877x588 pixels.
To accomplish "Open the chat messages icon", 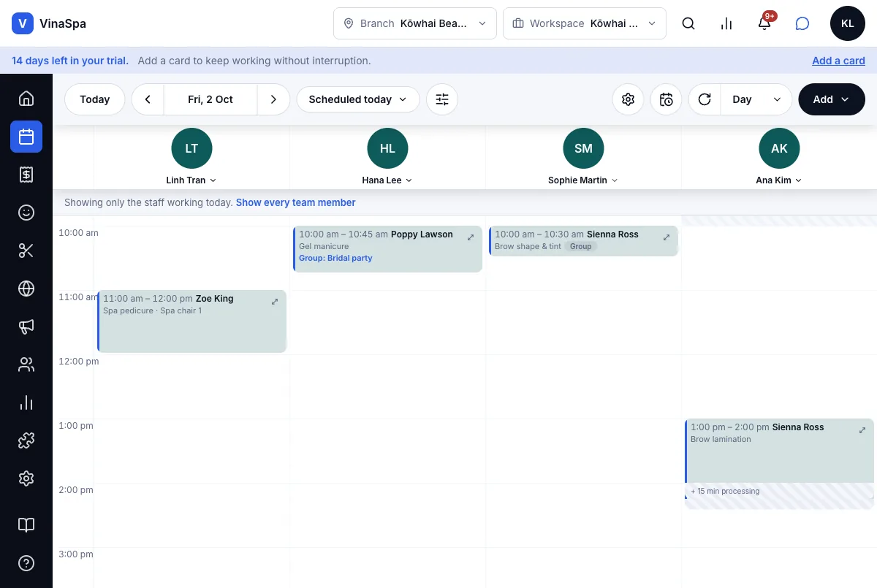I will coord(802,23).
